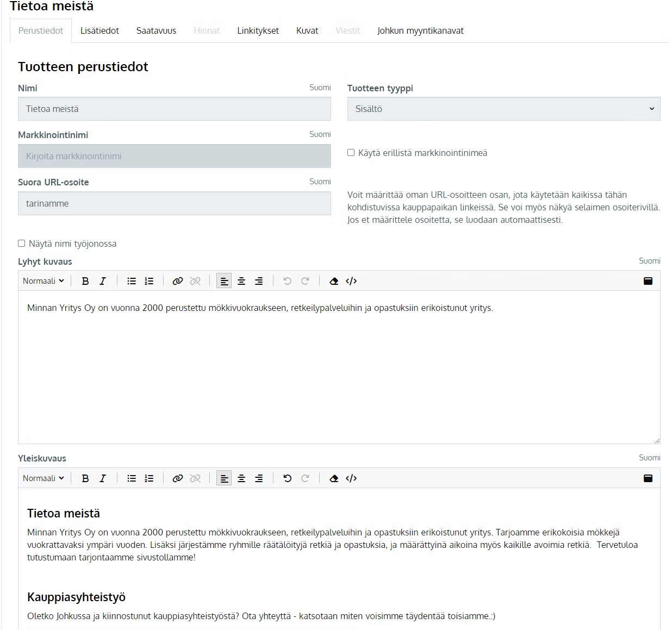The width and height of the screenshot is (672, 630).
Task: Toggle italic in Yleiskuvaus editor
Action: (103, 478)
